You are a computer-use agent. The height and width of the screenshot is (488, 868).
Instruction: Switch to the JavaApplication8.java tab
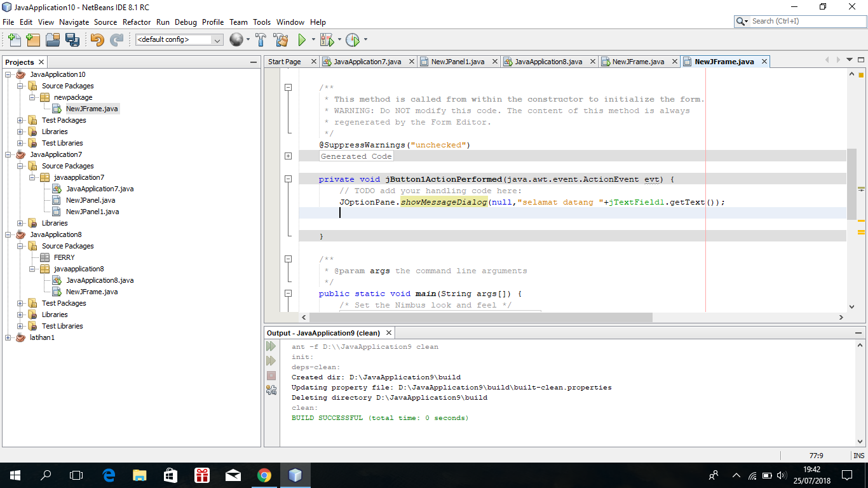coord(548,62)
